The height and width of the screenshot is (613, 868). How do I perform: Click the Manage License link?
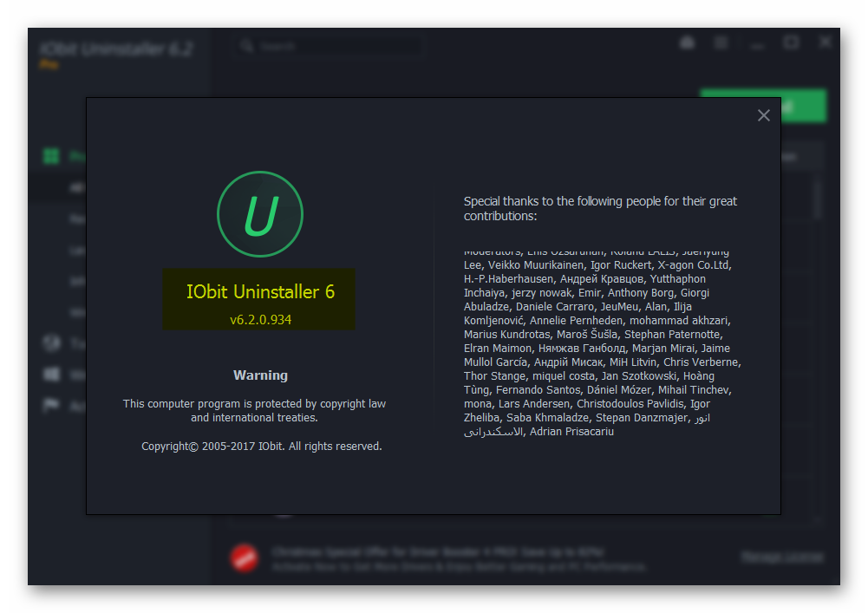point(782,557)
